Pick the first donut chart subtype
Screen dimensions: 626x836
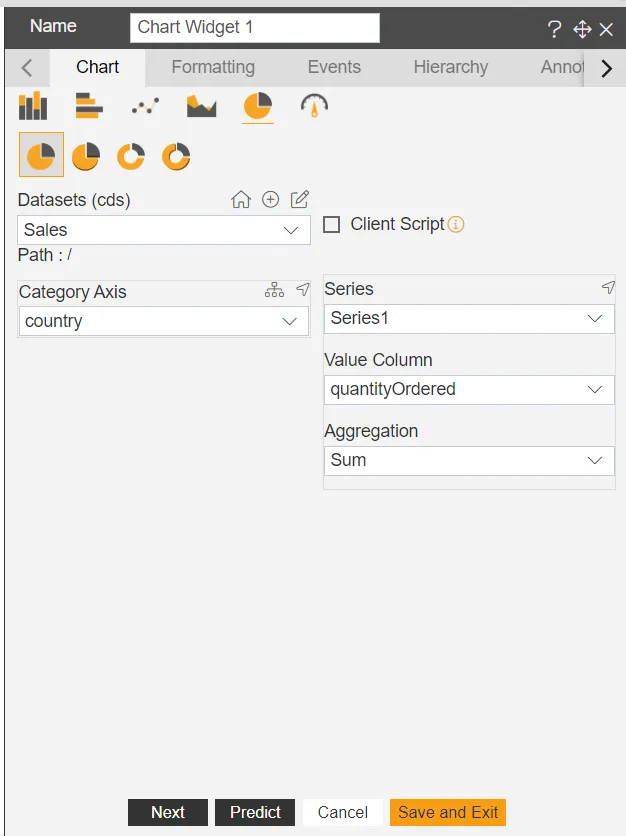(x=131, y=156)
